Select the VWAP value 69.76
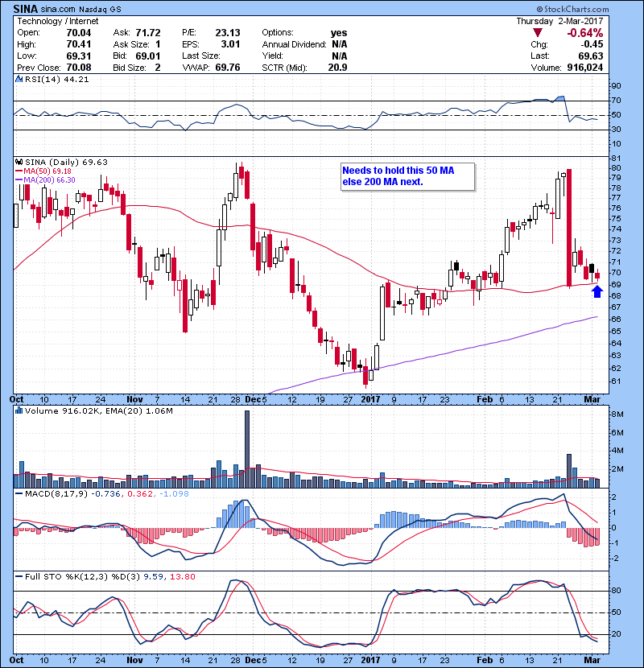The height and width of the screenshot is (668, 644). point(228,68)
